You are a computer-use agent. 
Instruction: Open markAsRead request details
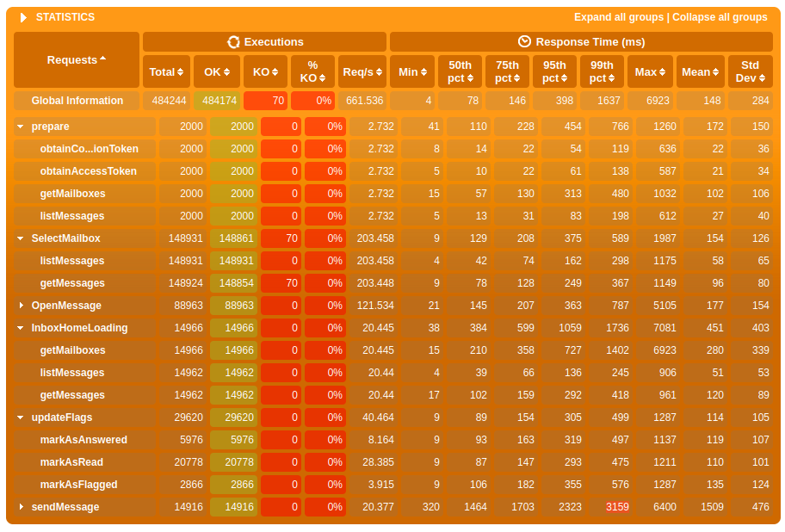71,462
